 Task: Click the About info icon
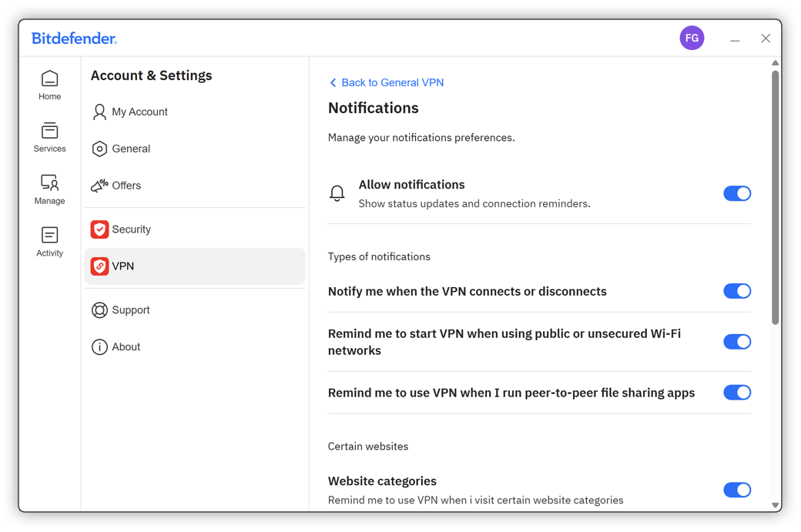point(99,346)
